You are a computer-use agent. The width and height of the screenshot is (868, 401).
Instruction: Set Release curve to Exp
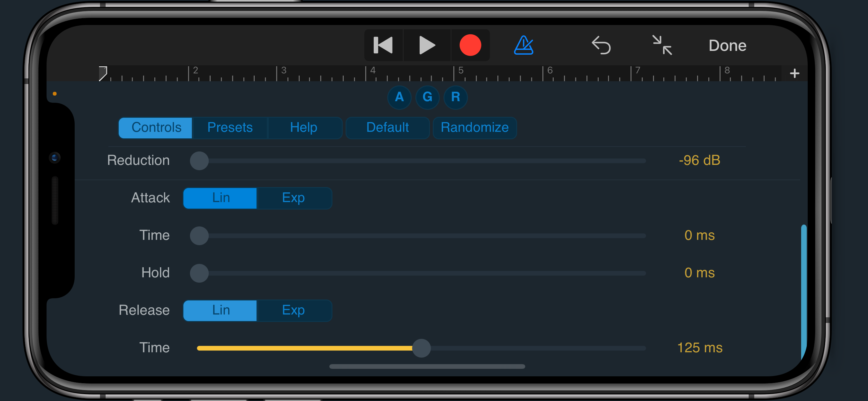pyautogui.click(x=294, y=310)
